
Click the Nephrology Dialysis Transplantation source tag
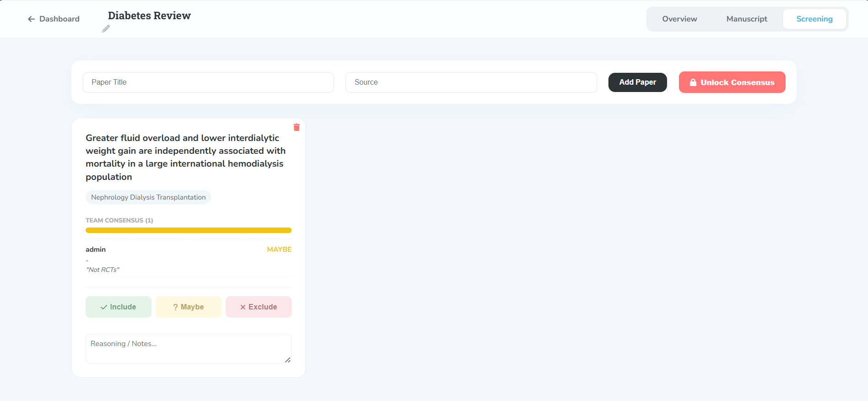tap(148, 197)
